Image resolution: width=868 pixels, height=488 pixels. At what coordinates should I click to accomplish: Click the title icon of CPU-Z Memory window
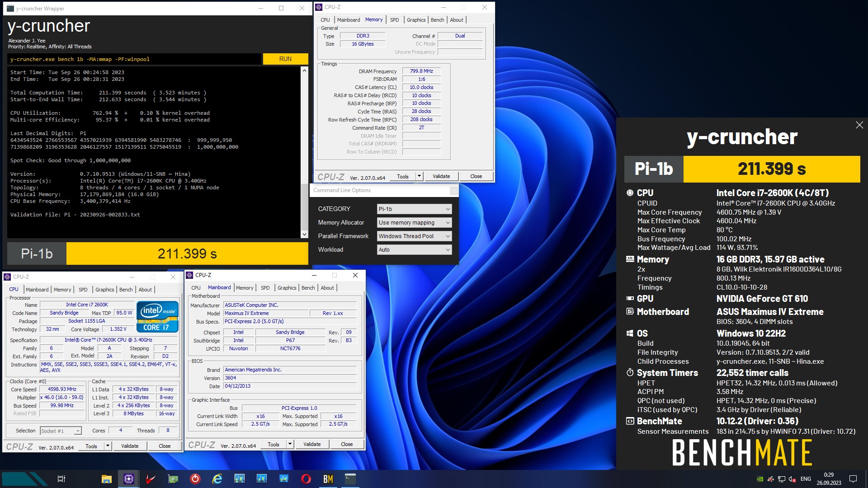point(319,7)
